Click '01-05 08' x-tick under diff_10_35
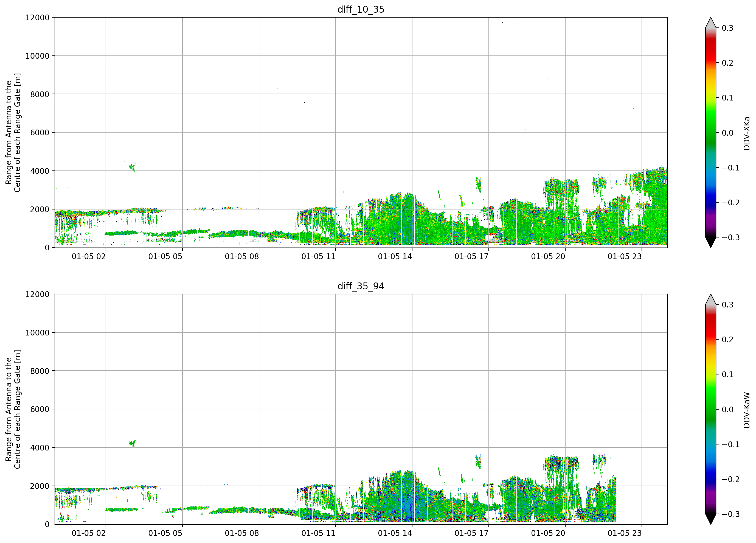This screenshot has width=756, height=543. tap(242, 256)
